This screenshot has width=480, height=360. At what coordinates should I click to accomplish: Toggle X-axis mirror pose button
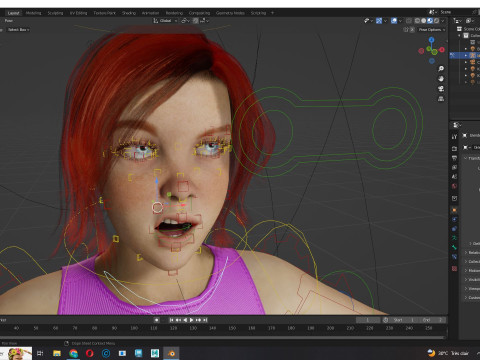(x=412, y=30)
